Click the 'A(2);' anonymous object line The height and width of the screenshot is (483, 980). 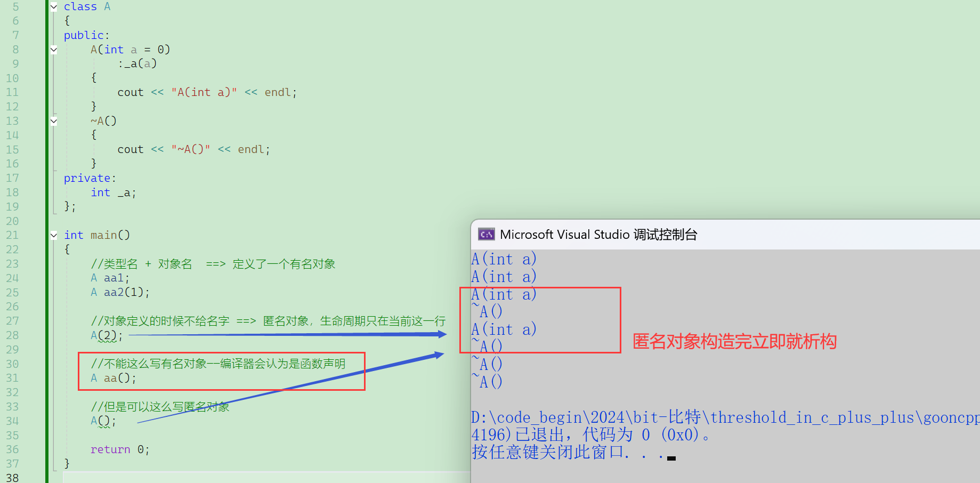[x=107, y=335]
